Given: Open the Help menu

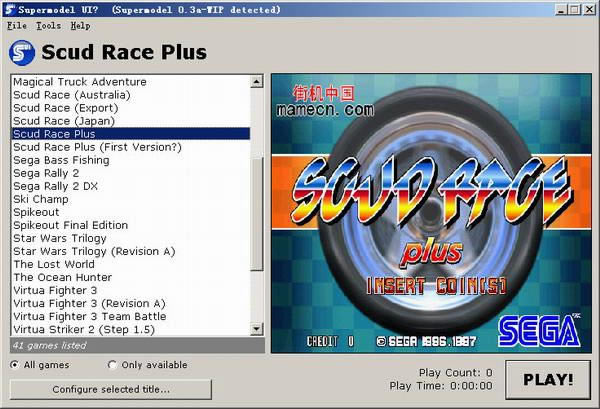Looking at the screenshot, I should 80,25.
